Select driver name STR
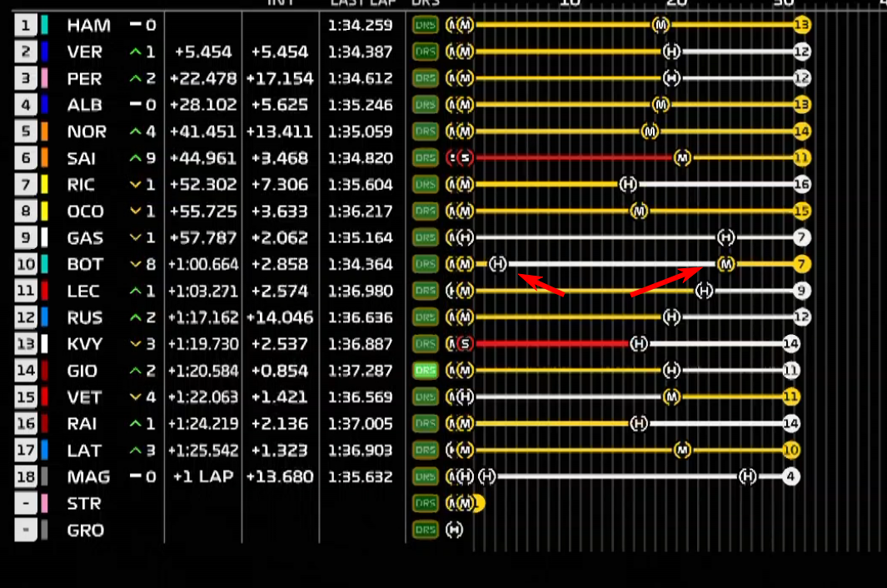The width and height of the screenshot is (887, 588). [84, 503]
